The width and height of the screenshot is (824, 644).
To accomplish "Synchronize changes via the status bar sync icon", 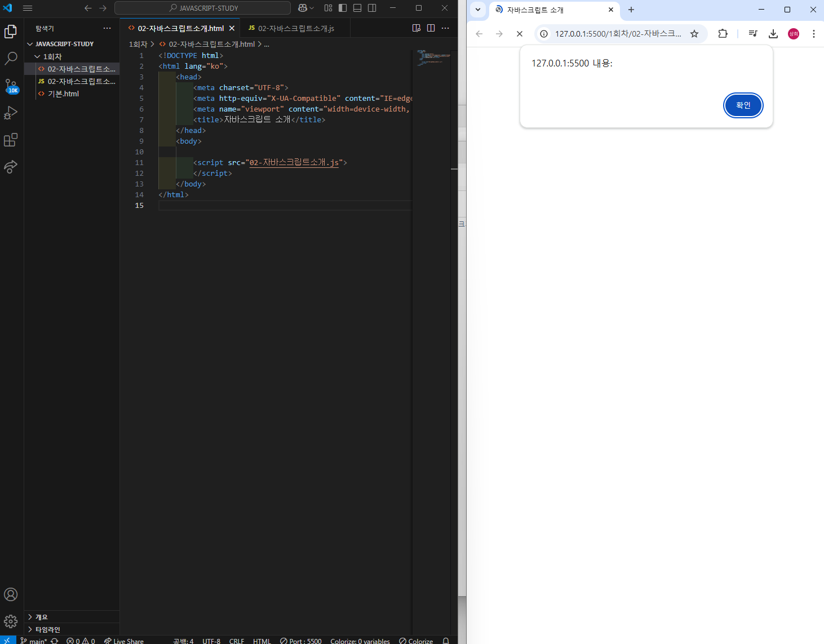I will pos(55,641).
